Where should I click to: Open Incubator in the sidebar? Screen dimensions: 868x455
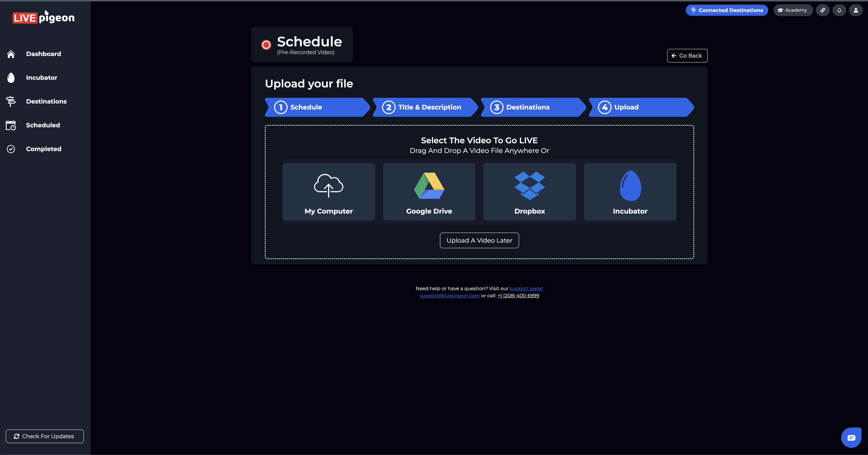pos(41,78)
